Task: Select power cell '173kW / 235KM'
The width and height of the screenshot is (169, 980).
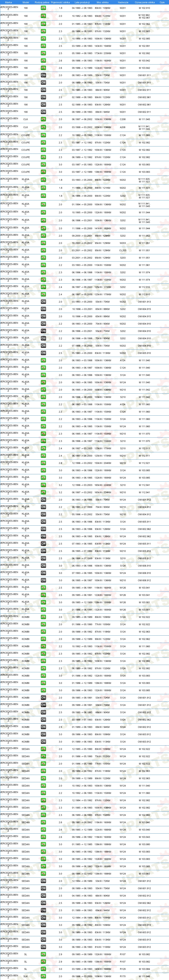Action: tap(103, 53)
